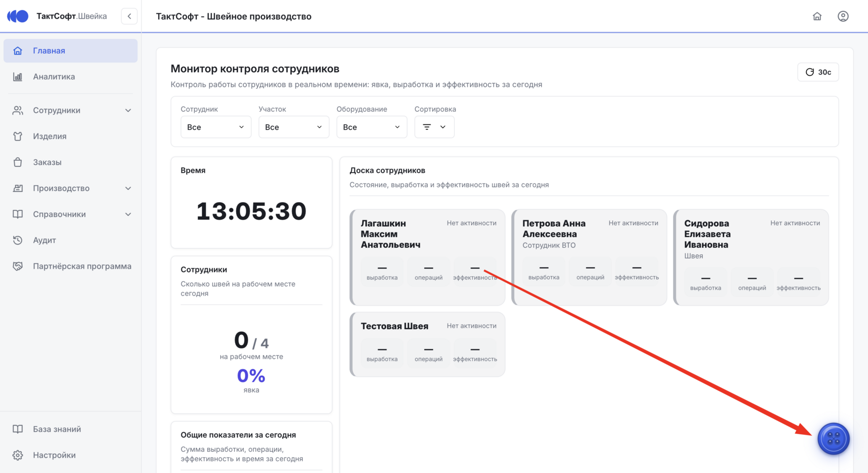The width and height of the screenshot is (868, 473).
Task: Click the 30с auto-refresh button
Action: (x=818, y=72)
